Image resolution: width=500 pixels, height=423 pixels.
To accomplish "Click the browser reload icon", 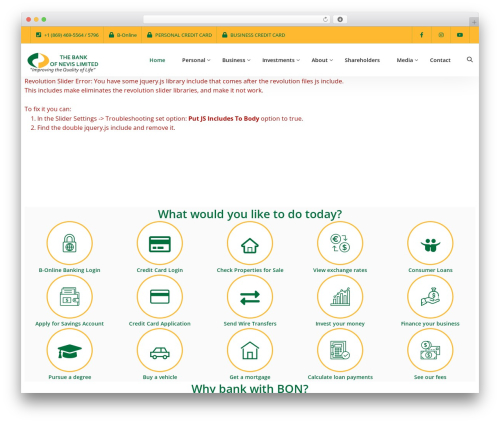I will coord(325,19).
